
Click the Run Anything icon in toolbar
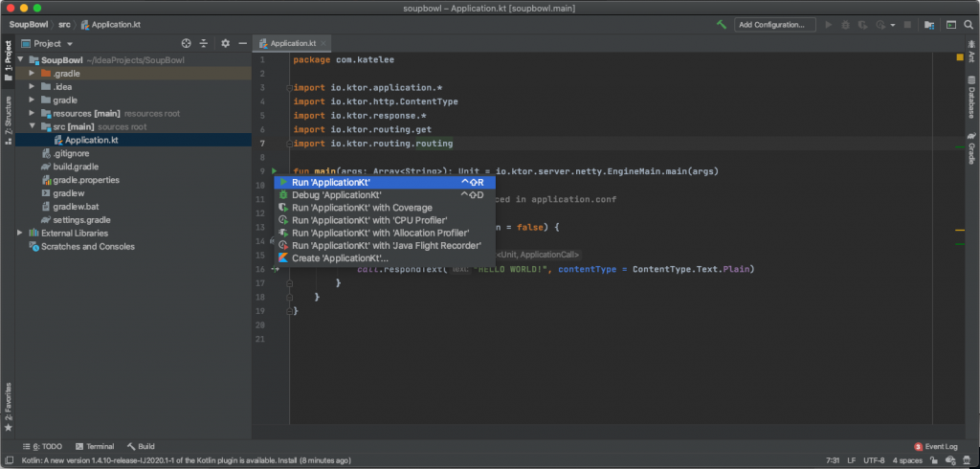(x=950, y=24)
